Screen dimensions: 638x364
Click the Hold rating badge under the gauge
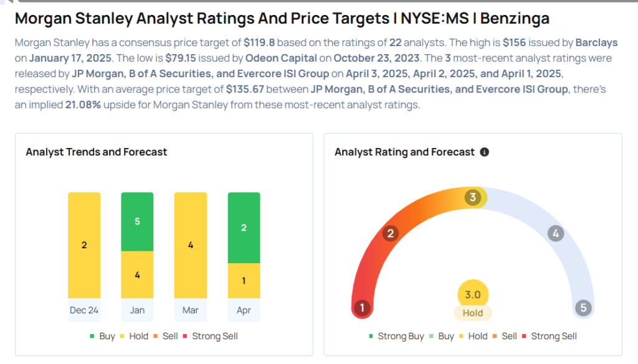tap(473, 313)
